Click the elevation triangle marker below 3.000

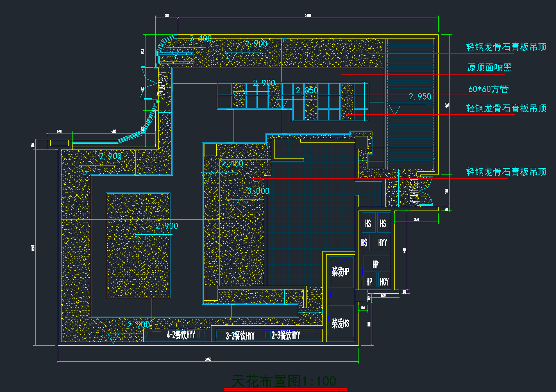tap(233, 205)
